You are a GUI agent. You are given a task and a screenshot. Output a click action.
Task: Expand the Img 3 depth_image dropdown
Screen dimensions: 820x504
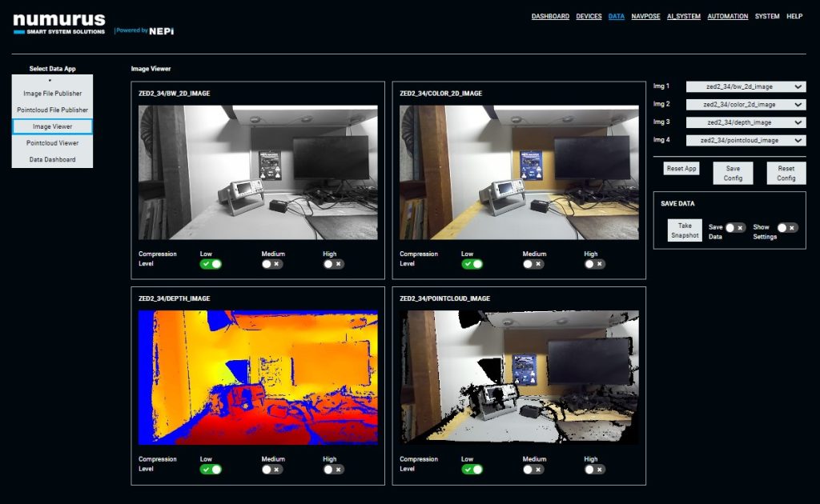(745, 122)
